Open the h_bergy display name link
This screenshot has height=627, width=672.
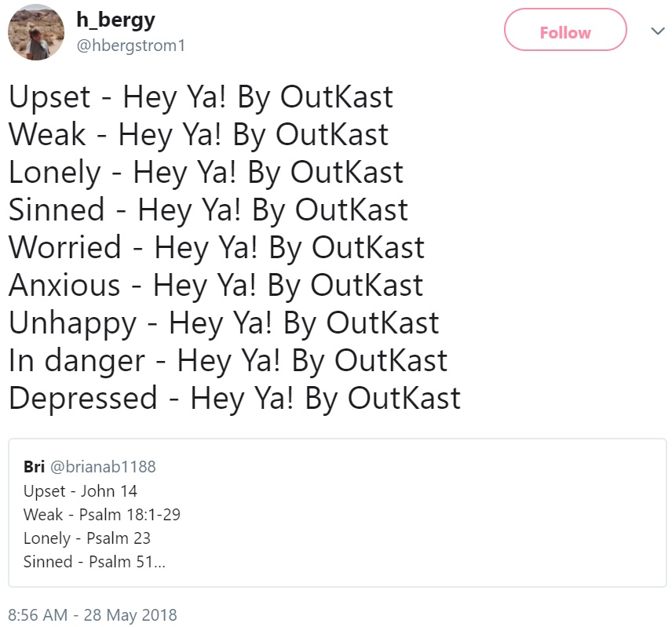click(115, 20)
